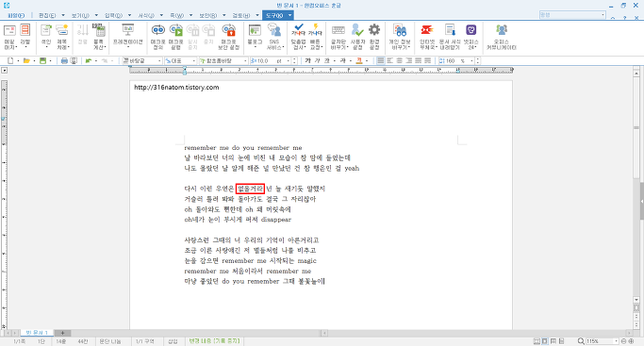644x346 pixels.
Task: Click the Print Preview icon
Action: point(74,60)
